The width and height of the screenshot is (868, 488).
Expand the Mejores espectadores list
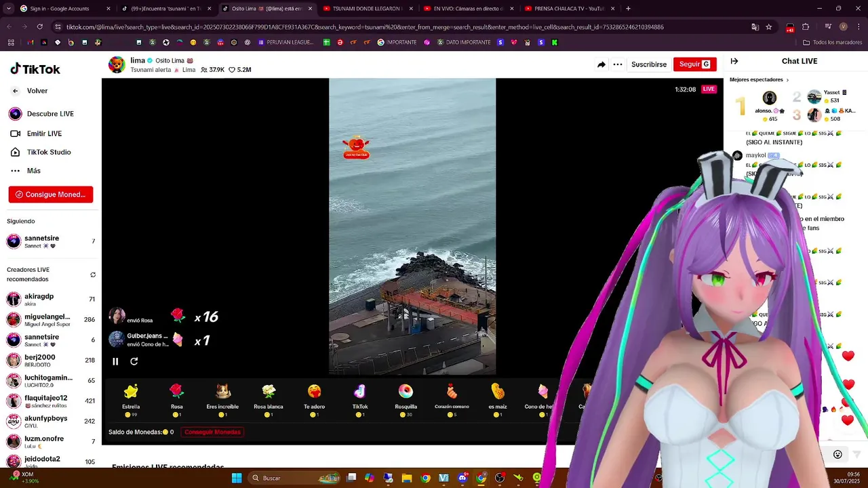coord(759,79)
